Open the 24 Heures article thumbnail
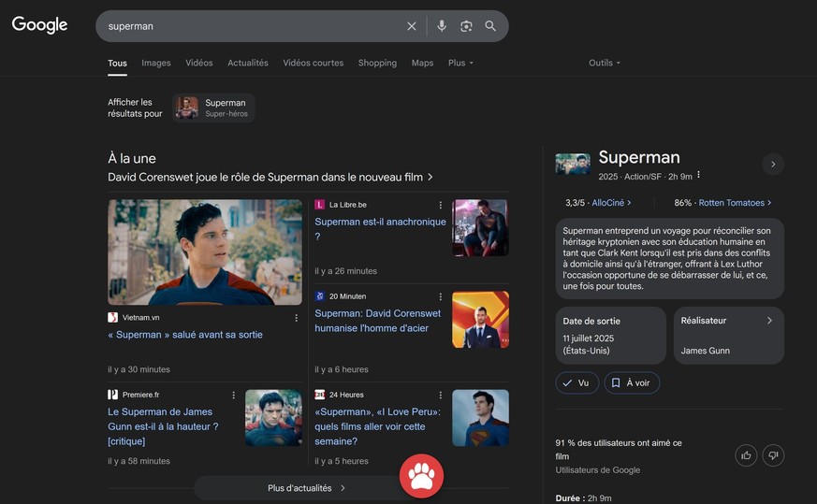The height and width of the screenshot is (504, 817). 480,418
